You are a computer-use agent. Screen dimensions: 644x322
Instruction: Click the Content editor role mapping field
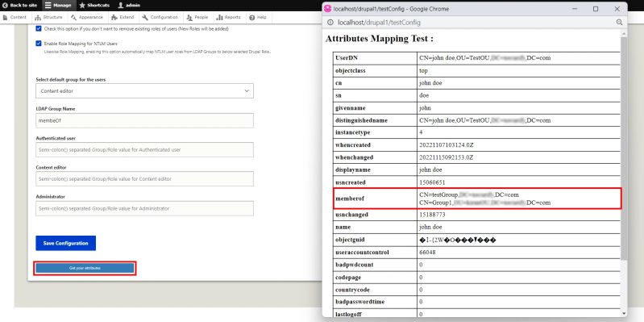pos(144,179)
